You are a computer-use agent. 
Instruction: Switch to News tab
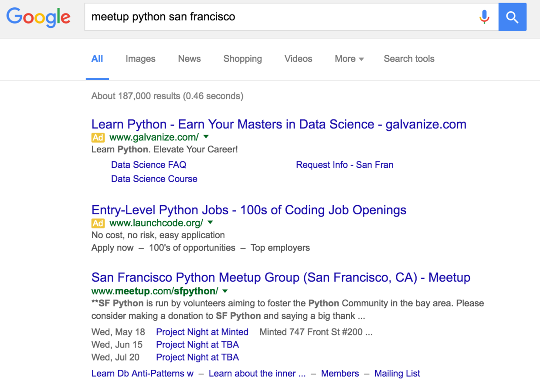[189, 59]
